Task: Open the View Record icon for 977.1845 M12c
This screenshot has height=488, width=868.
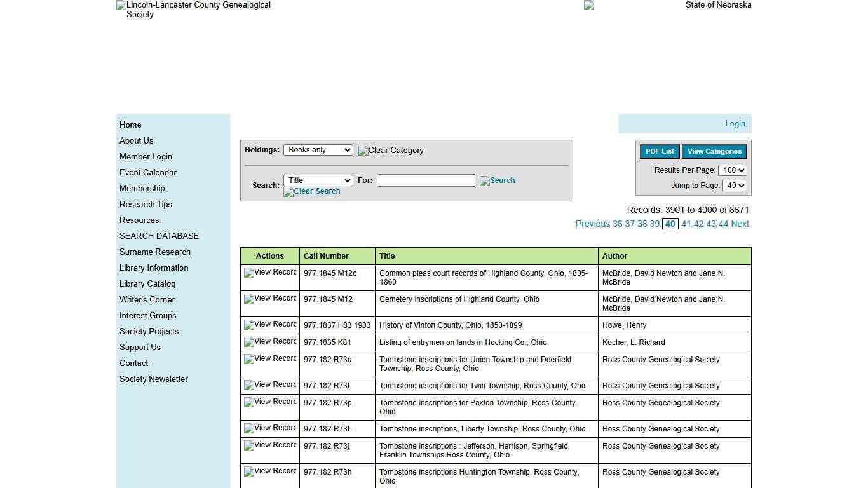Action: pyautogui.click(x=269, y=273)
